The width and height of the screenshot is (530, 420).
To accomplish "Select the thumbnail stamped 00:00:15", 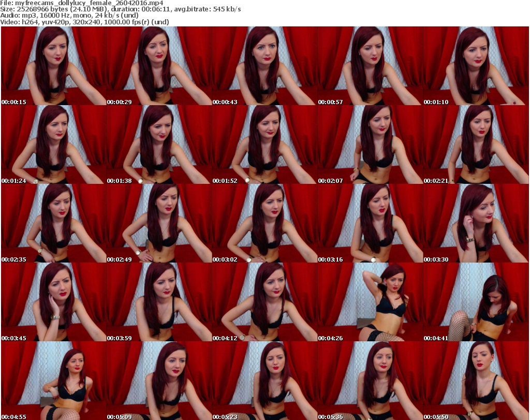I will tap(54, 66).
